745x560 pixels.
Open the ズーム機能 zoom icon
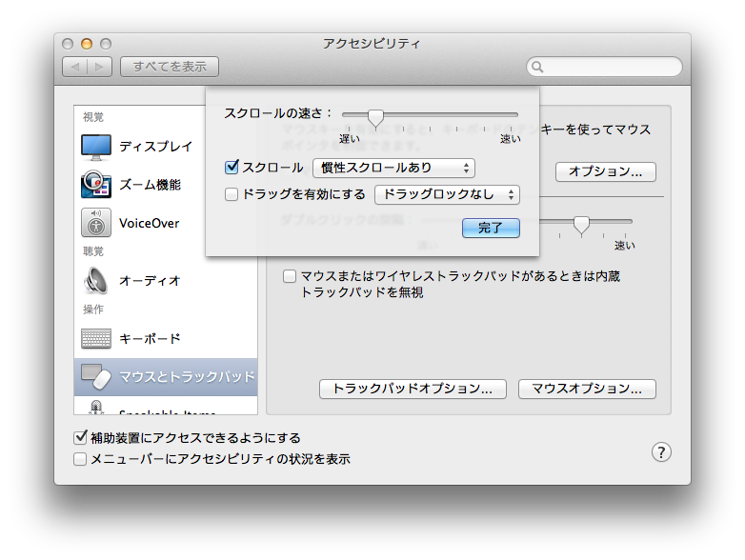(x=96, y=185)
